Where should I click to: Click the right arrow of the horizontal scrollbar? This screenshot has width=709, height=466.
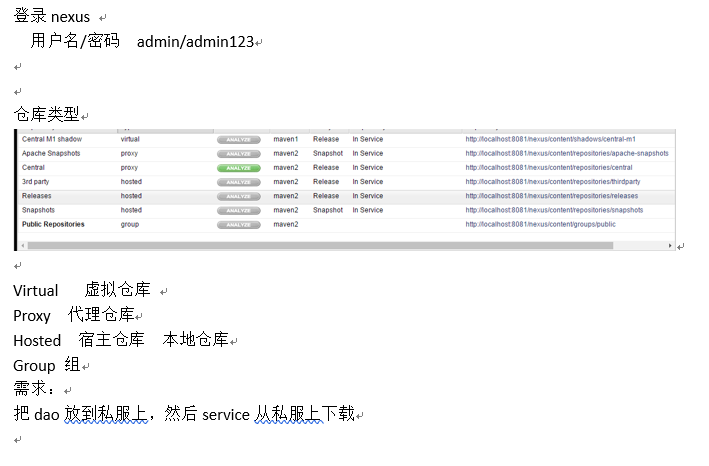pyautogui.click(x=670, y=245)
